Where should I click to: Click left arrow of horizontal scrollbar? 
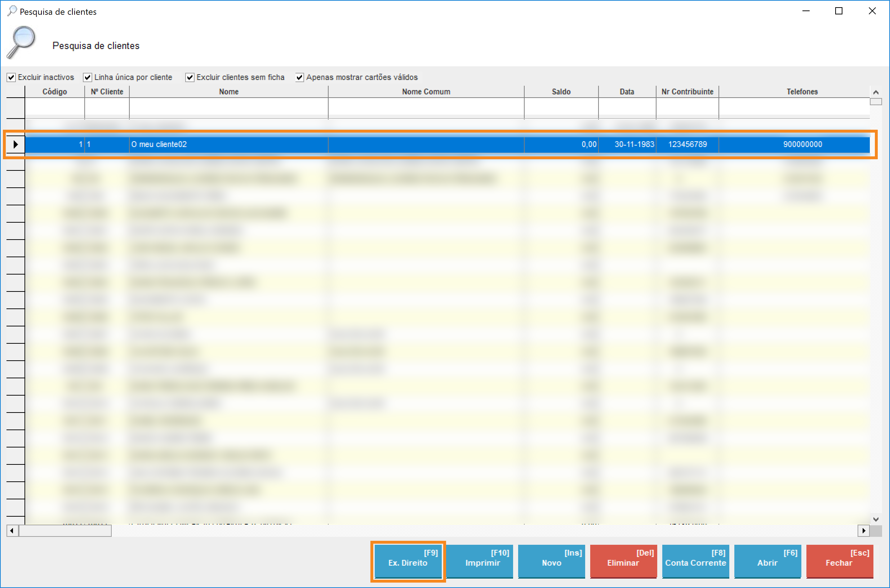point(12,530)
